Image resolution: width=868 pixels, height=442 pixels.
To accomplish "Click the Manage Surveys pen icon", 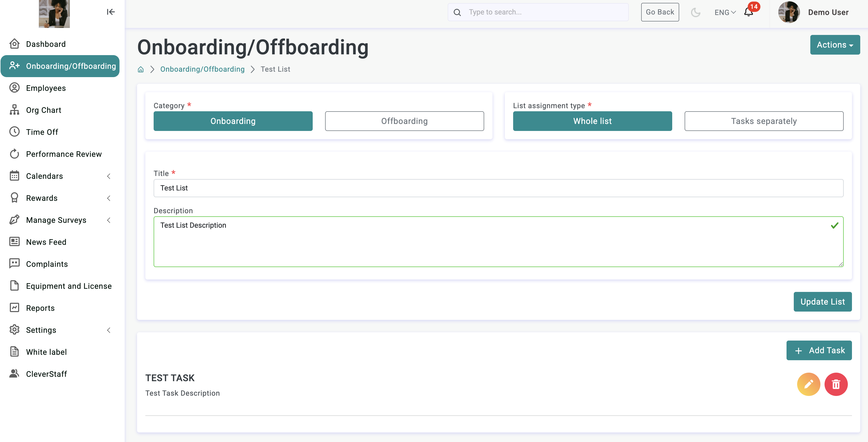I will pos(14,219).
